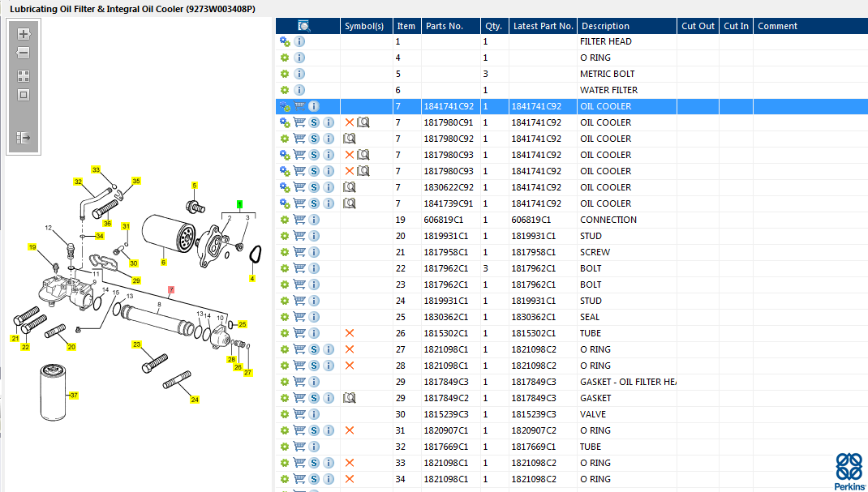
Task: Select callout 29 on the gasket in diagram
Action: click(136, 280)
